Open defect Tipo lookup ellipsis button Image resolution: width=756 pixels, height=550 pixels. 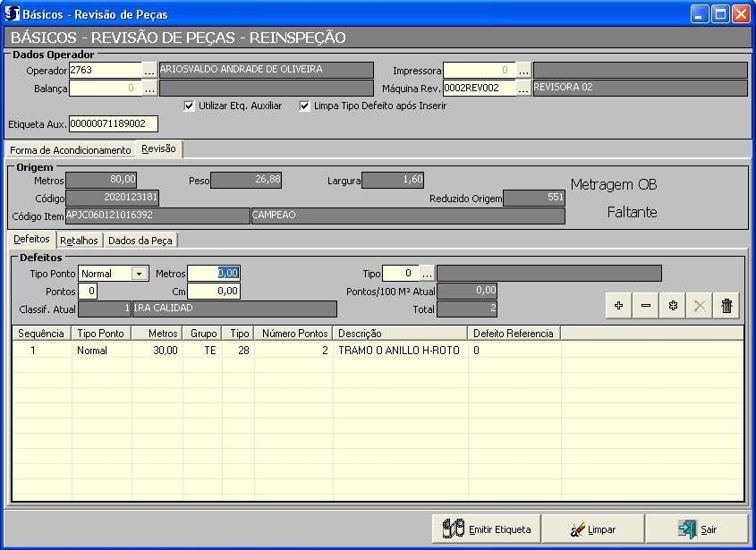click(428, 274)
